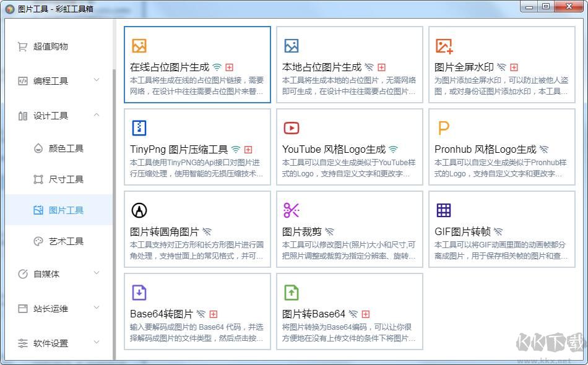Open the 在线占位图片生成 tool icon
The image size is (588, 365).
(139, 45)
